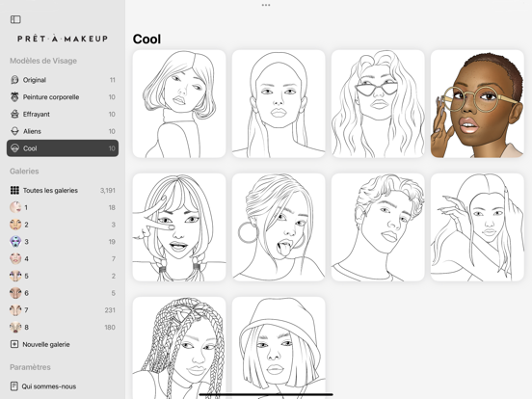
Task: Open the curly-haired male face model
Action: pyautogui.click(x=378, y=227)
